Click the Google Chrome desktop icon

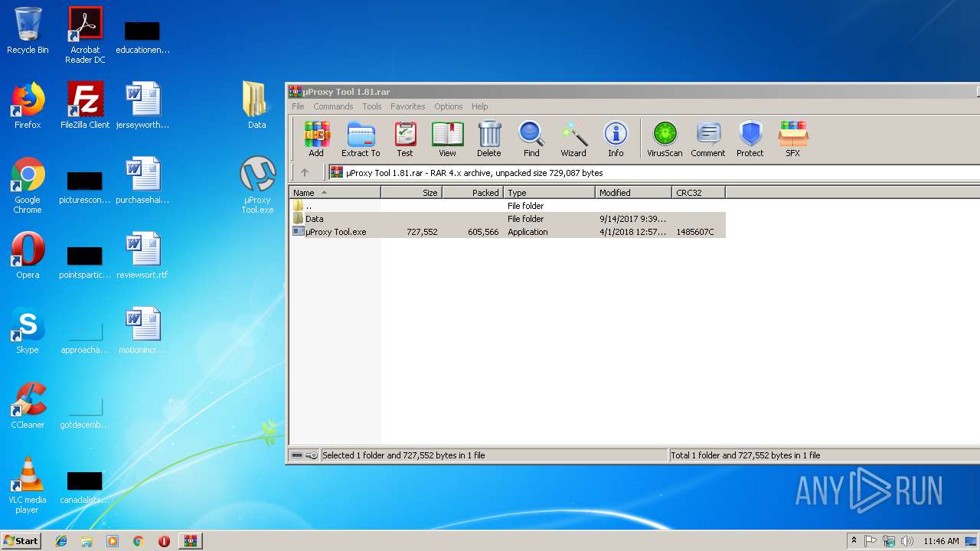[28, 185]
